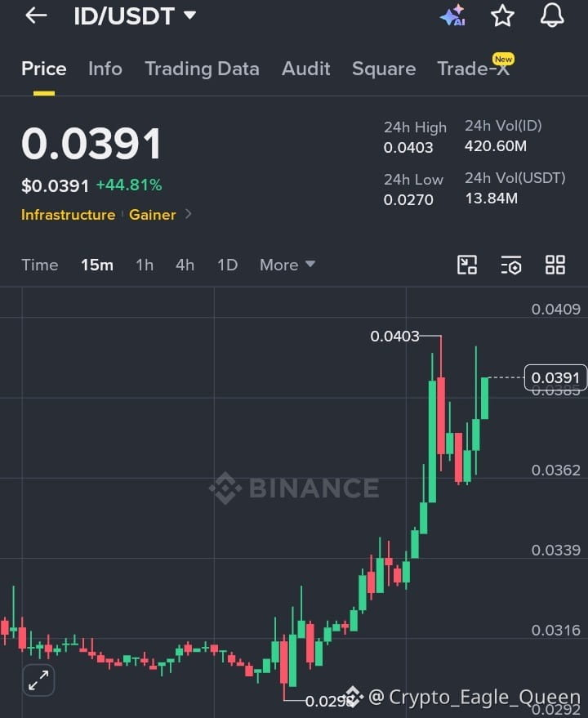Go to the Audit tab

[x=306, y=69]
